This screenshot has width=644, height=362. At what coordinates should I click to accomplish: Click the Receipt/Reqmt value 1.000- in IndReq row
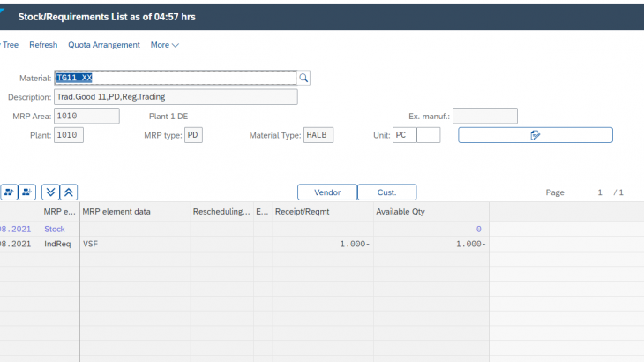click(x=323, y=244)
